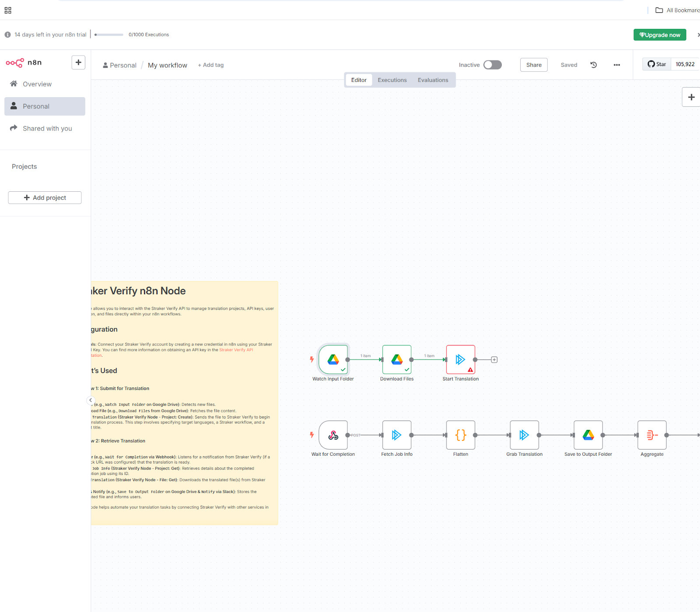Screen dimensions: 700x612
Task: Click the trial info icon
Action: coord(7,35)
